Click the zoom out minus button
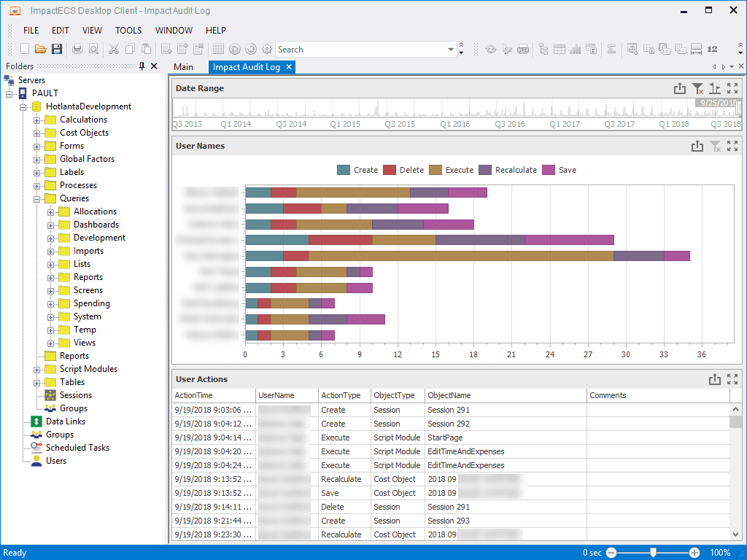The height and width of the screenshot is (560, 747). tap(611, 553)
